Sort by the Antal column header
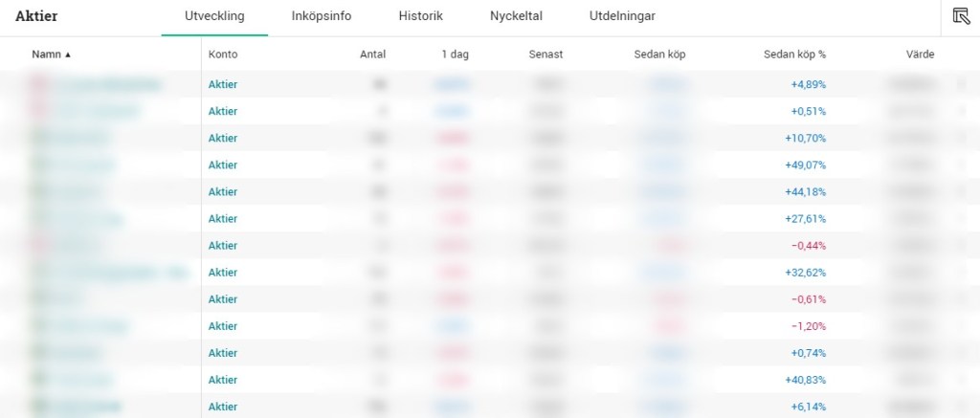This screenshot has width=980, height=418. pyautogui.click(x=372, y=55)
